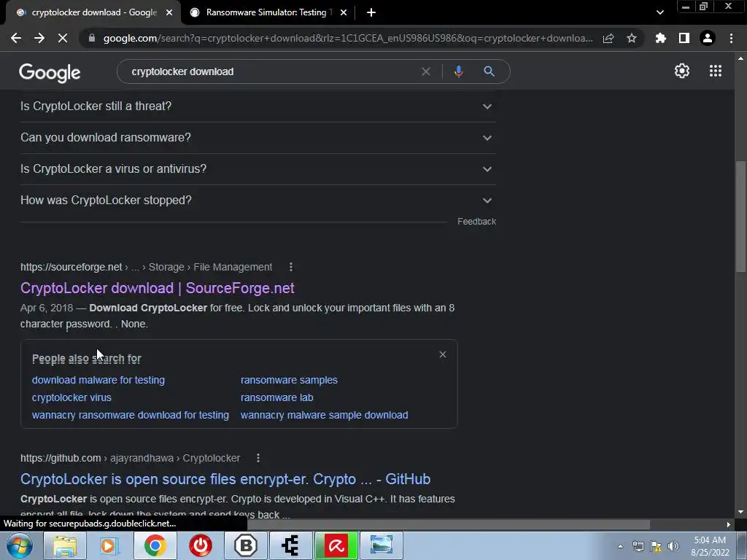Start voice search with microphone icon
Image resolution: width=747 pixels, height=560 pixels.
pos(458,71)
